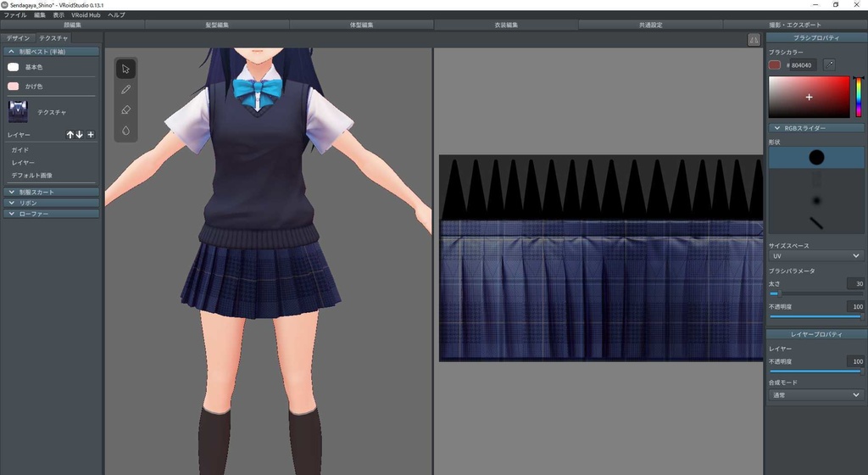Switch to the 体型編集 tab
The image size is (868, 475).
(361, 25)
